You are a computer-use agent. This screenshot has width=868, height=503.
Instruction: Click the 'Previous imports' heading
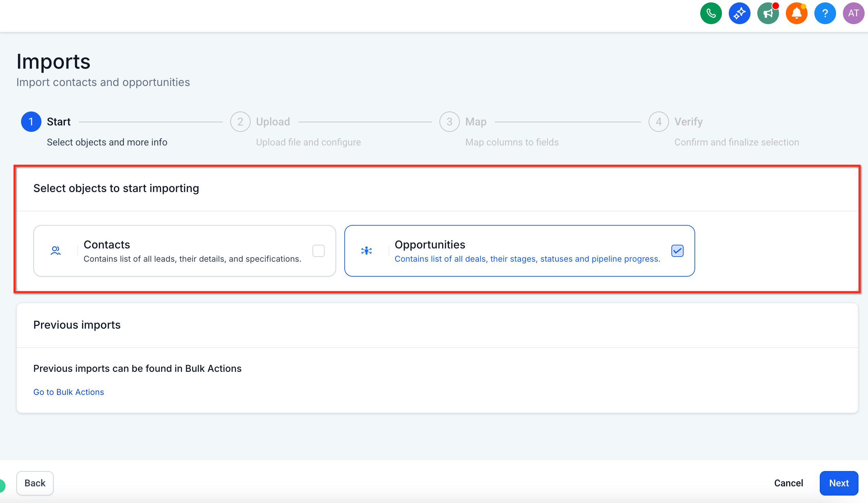point(77,325)
